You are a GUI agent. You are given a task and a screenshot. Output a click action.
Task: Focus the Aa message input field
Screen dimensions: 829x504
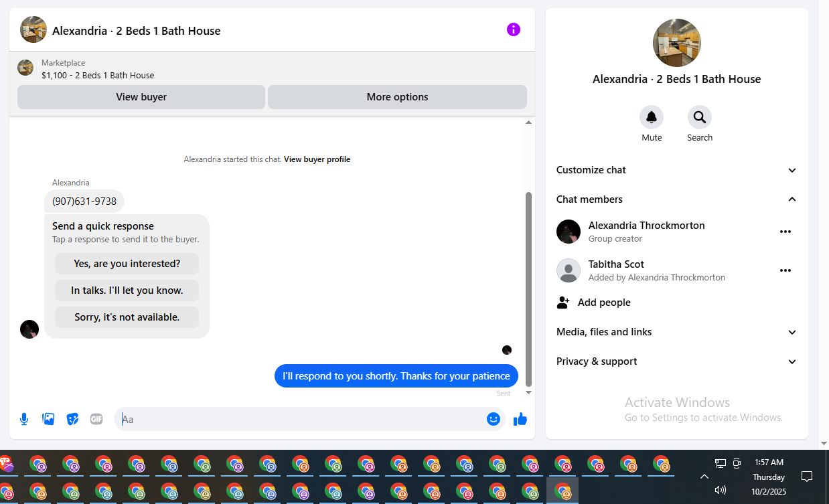[x=301, y=419]
